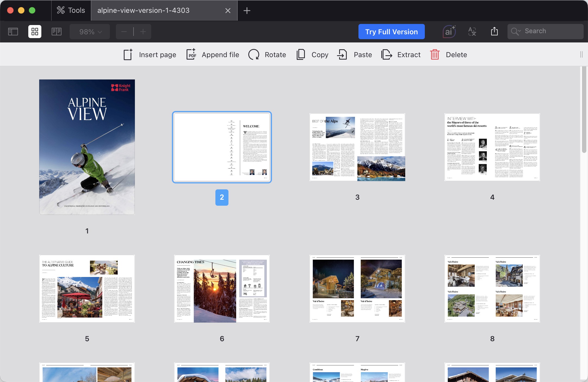Click into the Search field

tap(545, 31)
